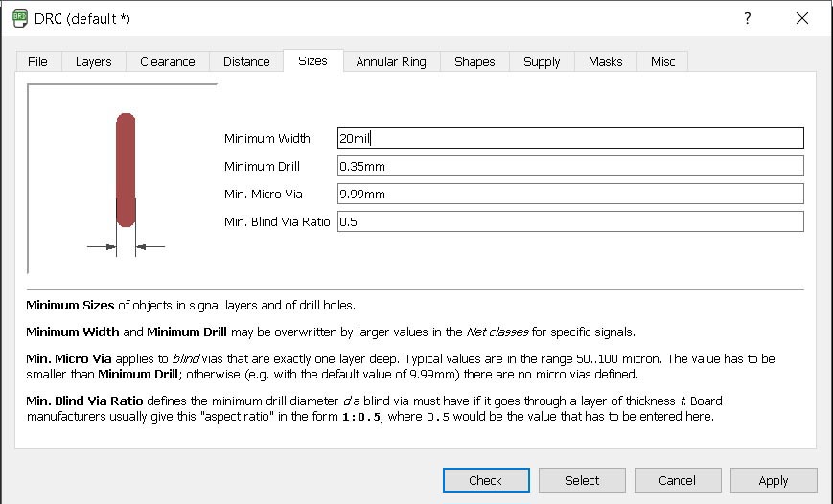Viewport: 833px width, 504px height.
Task: Click the Min. Micro Via field
Action: click(570, 194)
